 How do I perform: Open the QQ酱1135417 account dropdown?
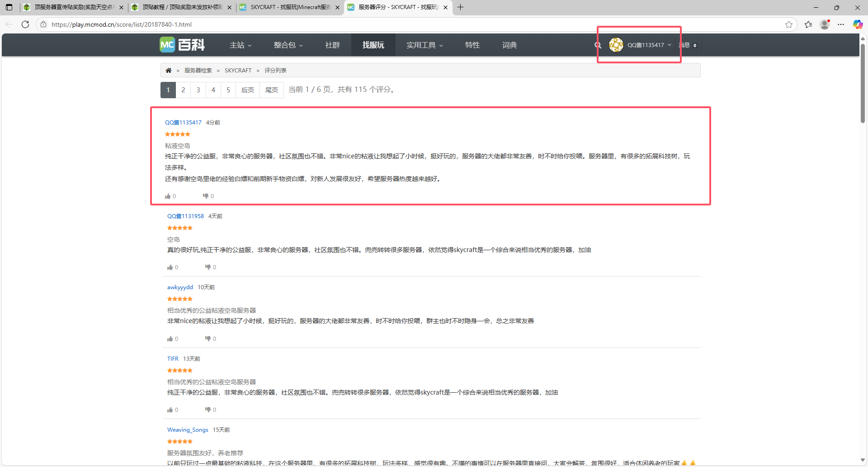point(649,45)
